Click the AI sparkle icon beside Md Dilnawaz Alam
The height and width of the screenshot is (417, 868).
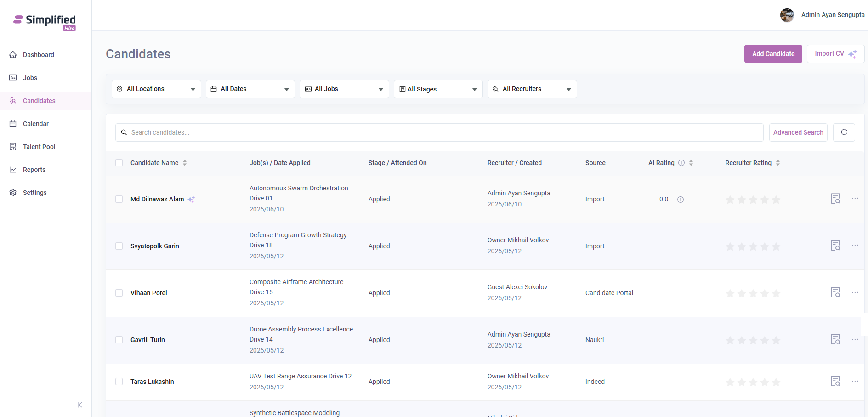coord(191,200)
